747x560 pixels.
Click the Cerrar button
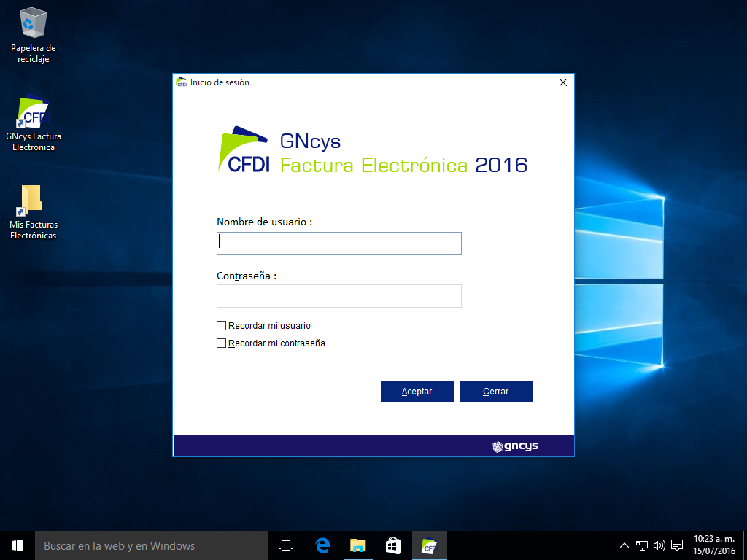tap(496, 392)
